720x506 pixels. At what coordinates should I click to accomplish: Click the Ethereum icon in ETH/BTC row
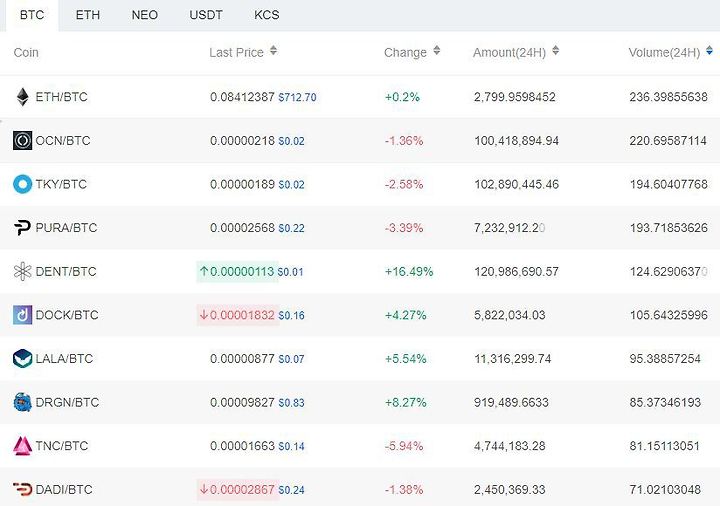(x=22, y=97)
